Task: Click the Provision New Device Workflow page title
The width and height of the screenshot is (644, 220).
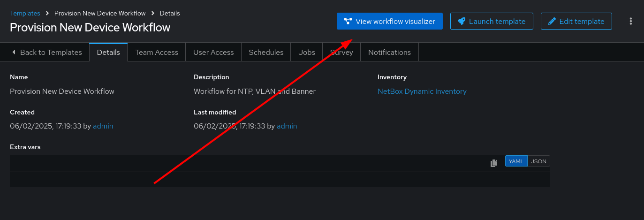Action: (90, 27)
